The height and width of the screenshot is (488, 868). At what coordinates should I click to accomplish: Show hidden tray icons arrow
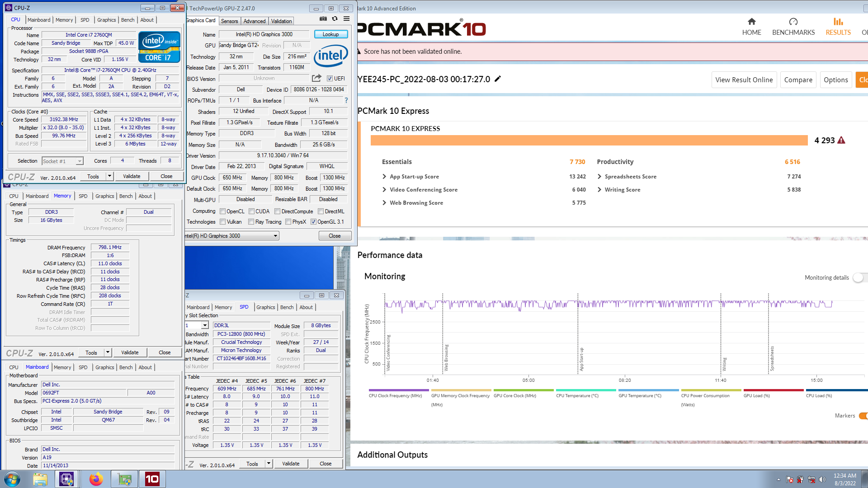pyautogui.click(x=778, y=479)
